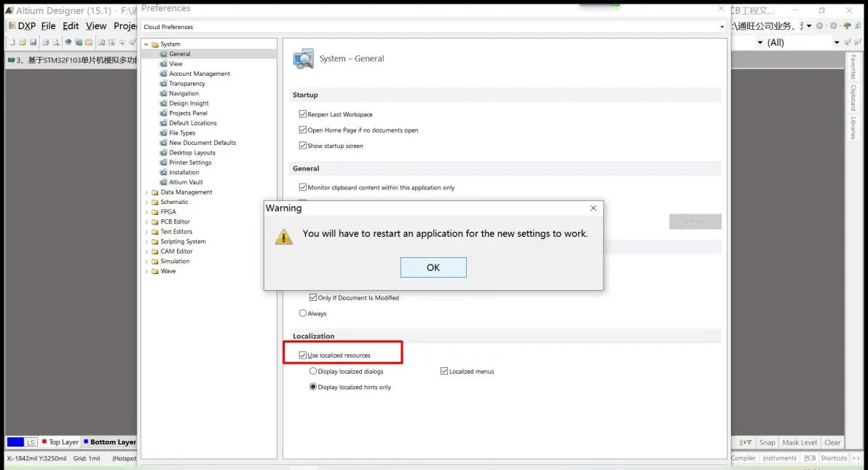The image size is (868, 470).
Task: Click the new document icon in the Altium toolbar
Action: (x=12, y=42)
